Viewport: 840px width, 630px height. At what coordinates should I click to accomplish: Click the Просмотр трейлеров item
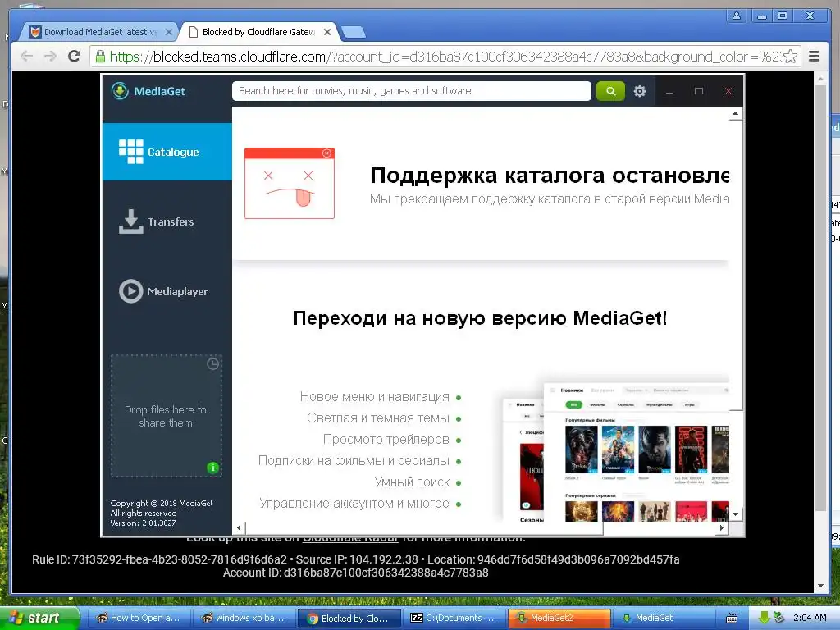click(386, 440)
